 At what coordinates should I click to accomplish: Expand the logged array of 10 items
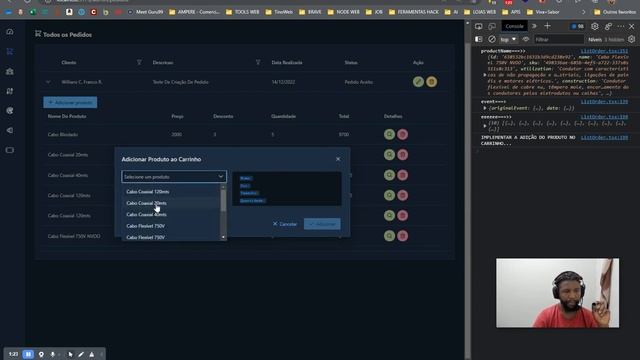[x=485, y=126]
